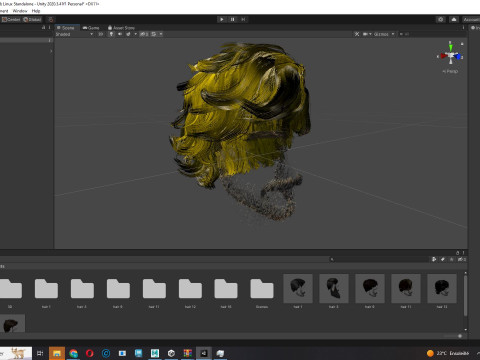Screen dimensions: 480x360
Task: Switch to the Game tab
Action: point(91,28)
